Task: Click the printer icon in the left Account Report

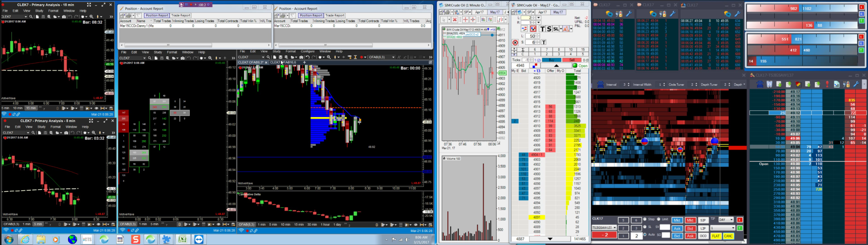Action: coord(129,16)
